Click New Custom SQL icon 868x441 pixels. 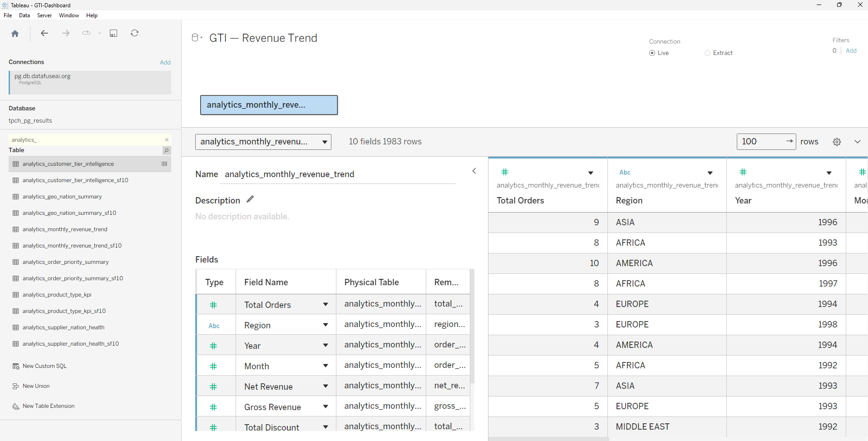tap(16, 366)
